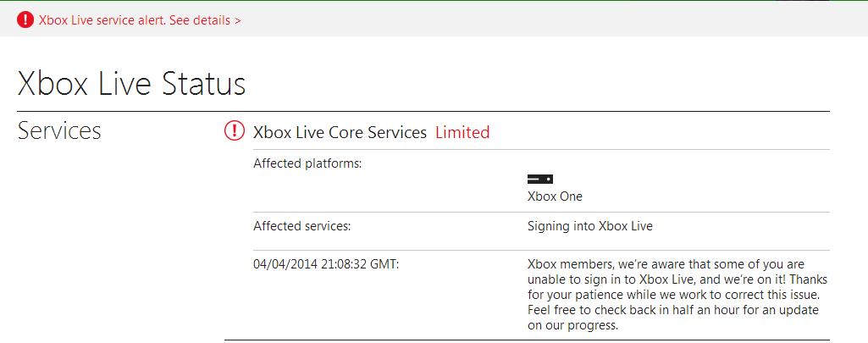The image size is (868, 343).
Task: Click the red alert icon in top banner
Action: click(25, 19)
